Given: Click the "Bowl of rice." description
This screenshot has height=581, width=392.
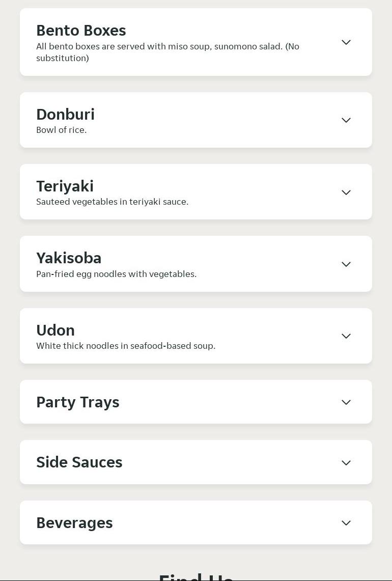Looking at the screenshot, I should [x=62, y=130].
